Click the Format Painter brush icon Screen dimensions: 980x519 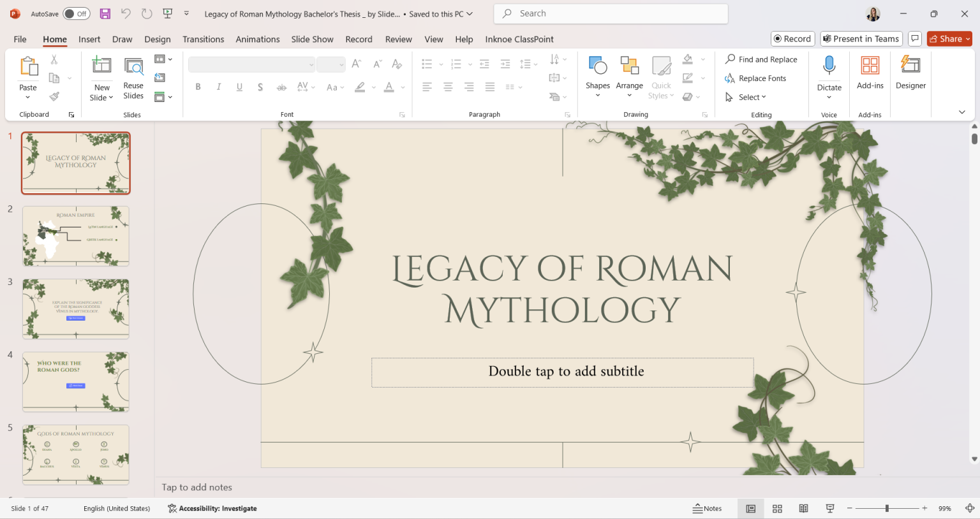(54, 96)
